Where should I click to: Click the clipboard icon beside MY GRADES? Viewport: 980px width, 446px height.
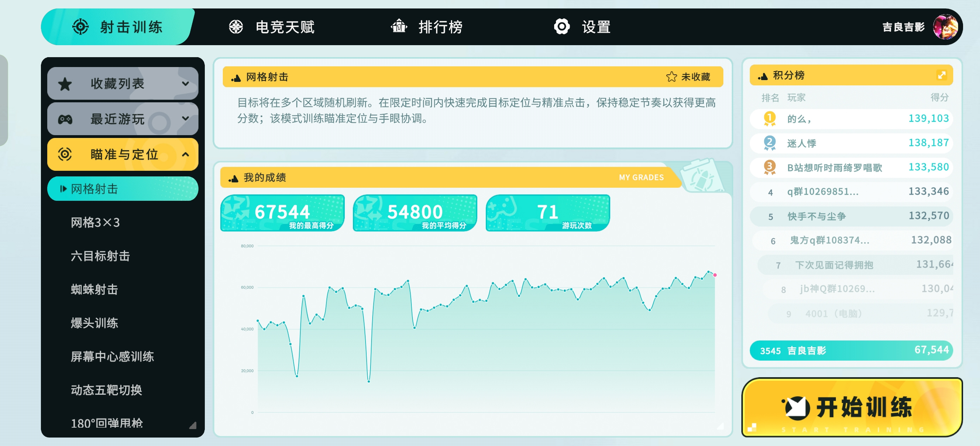tap(702, 176)
